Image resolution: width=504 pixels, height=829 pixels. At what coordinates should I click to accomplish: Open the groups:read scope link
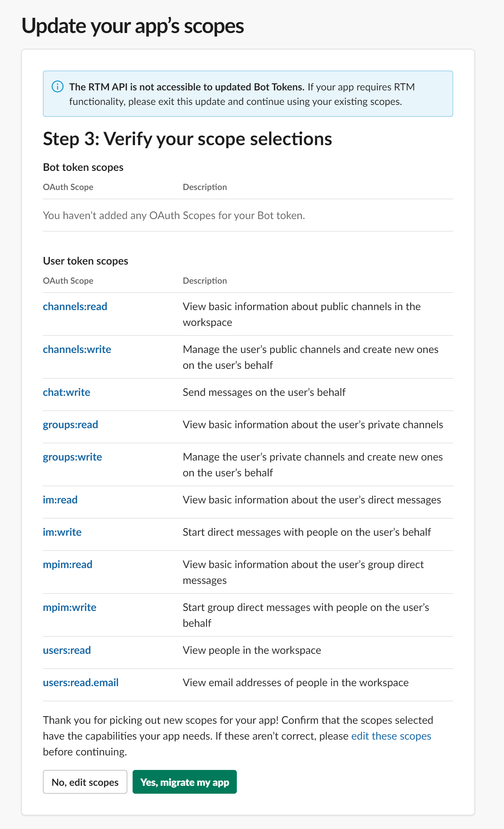[x=70, y=424]
